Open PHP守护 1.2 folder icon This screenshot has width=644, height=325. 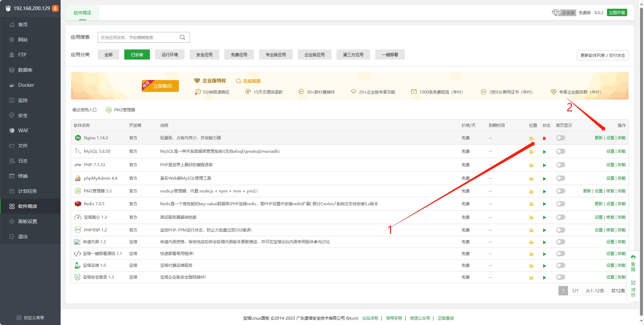(x=531, y=230)
